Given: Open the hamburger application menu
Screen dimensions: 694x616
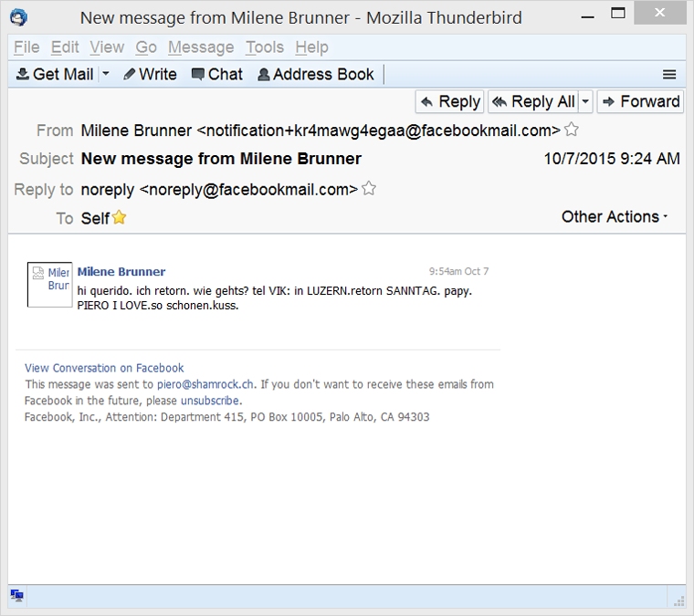Looking at the screenshot, I should click(669, 75).
